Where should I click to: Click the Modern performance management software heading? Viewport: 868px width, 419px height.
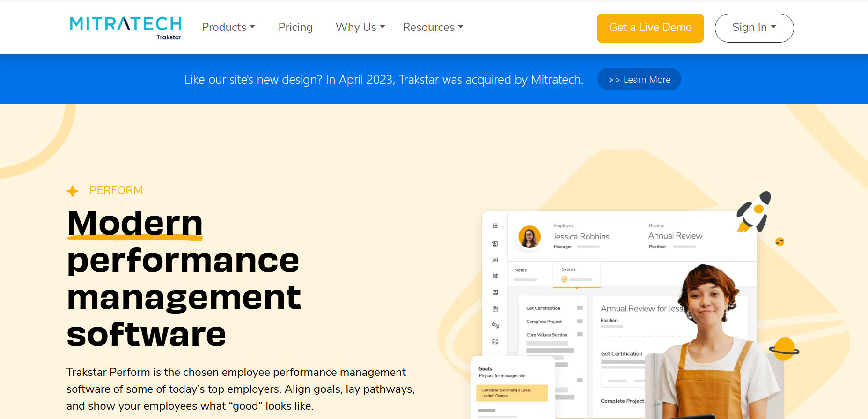pos(184,278)
